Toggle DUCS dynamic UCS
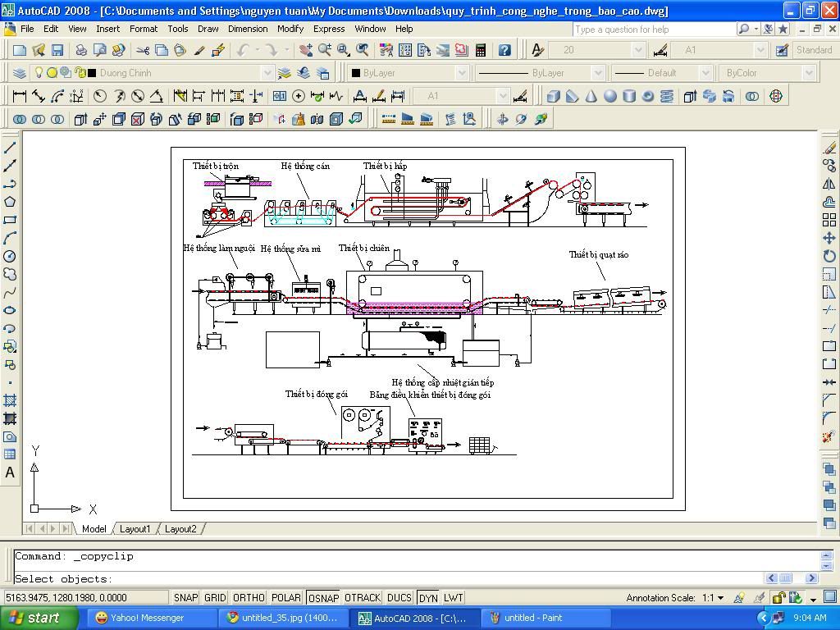840x630 pixels. pos(399,597)
